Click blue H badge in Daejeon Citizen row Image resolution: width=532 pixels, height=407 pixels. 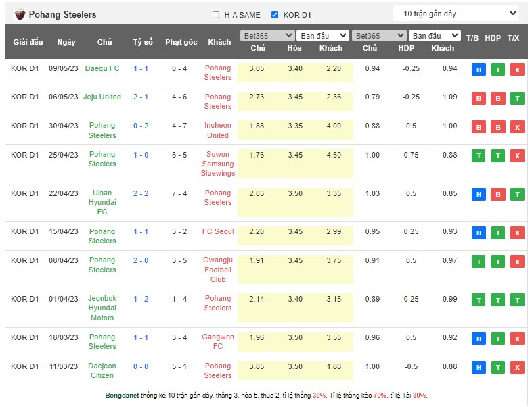479,368
